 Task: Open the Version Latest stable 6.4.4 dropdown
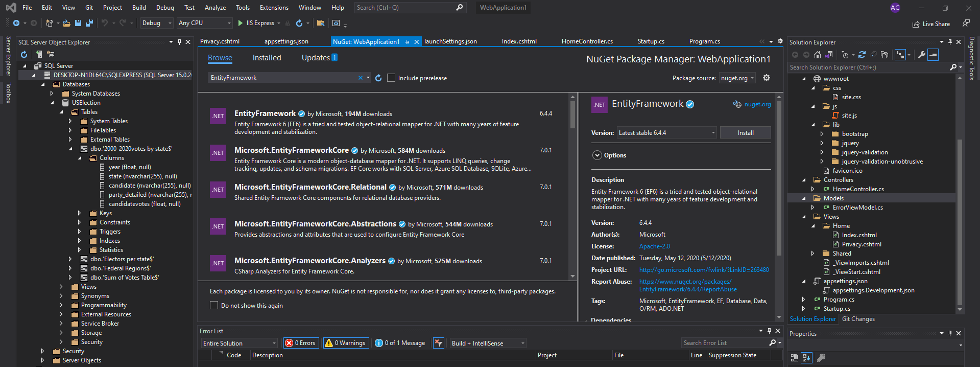pos(666,133)
